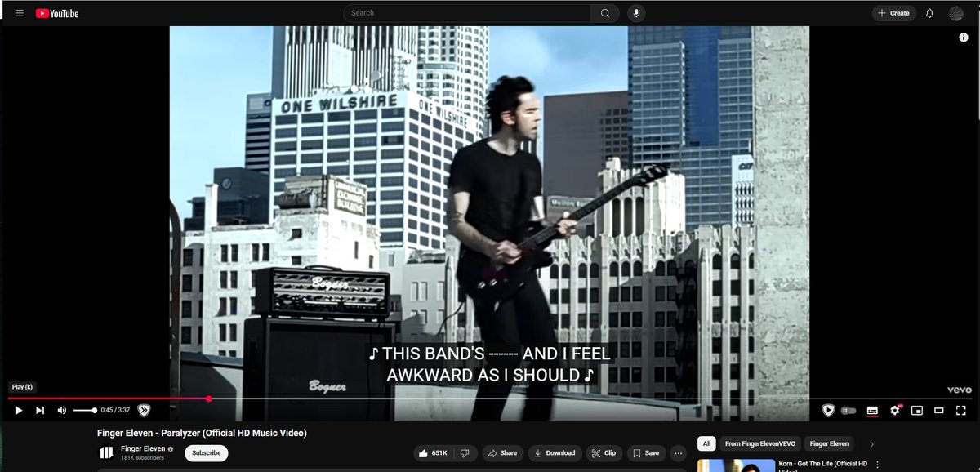
Task: Open options for Korn video
Action: (878, 465)
